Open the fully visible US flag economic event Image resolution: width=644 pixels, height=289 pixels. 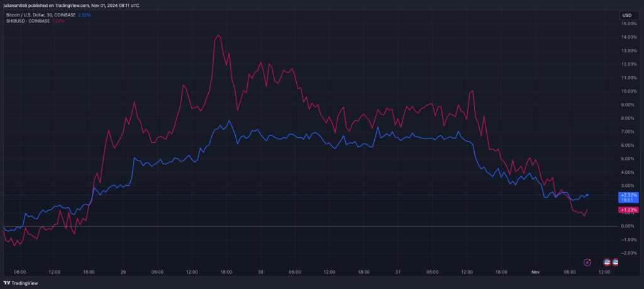(607, 263)
